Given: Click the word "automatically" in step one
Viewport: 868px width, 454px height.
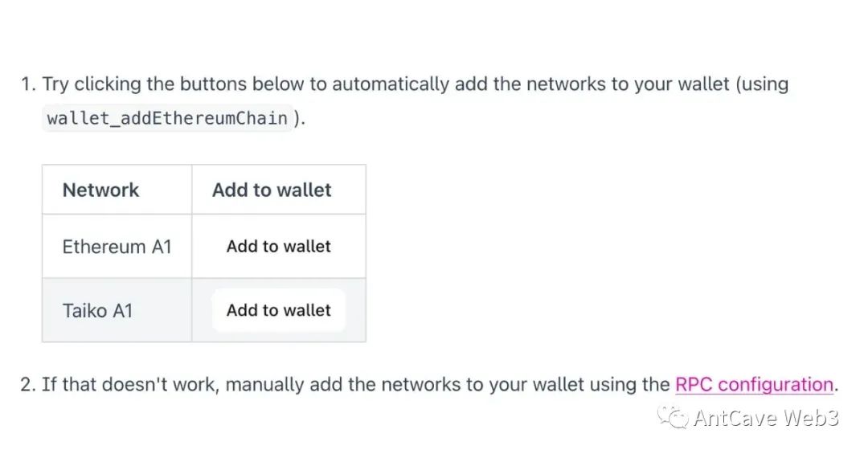Looking at the screenshot, I should (x=391, y=84).
